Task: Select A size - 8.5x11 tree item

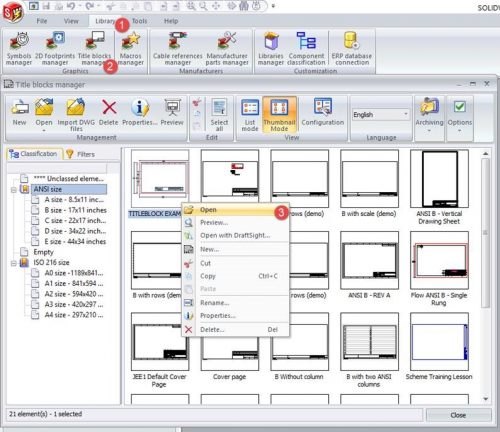Action: coord(74,200)
